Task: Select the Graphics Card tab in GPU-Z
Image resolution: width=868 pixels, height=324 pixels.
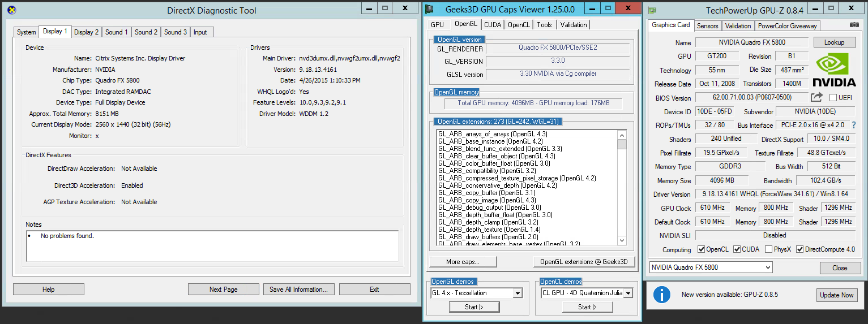Action: coord(671,25)
